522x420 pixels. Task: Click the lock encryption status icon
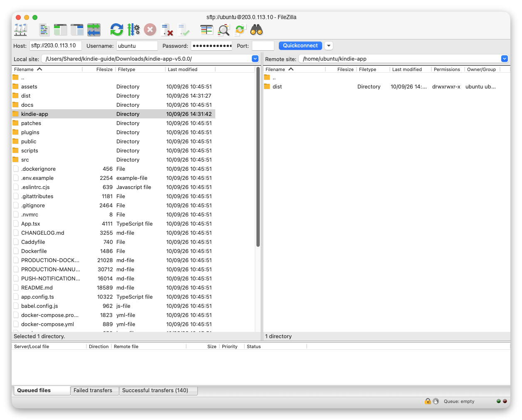[428, 401]
